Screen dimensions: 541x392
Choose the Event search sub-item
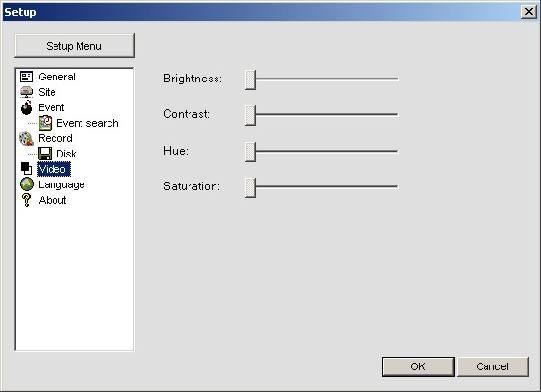(x=87, y=123)
